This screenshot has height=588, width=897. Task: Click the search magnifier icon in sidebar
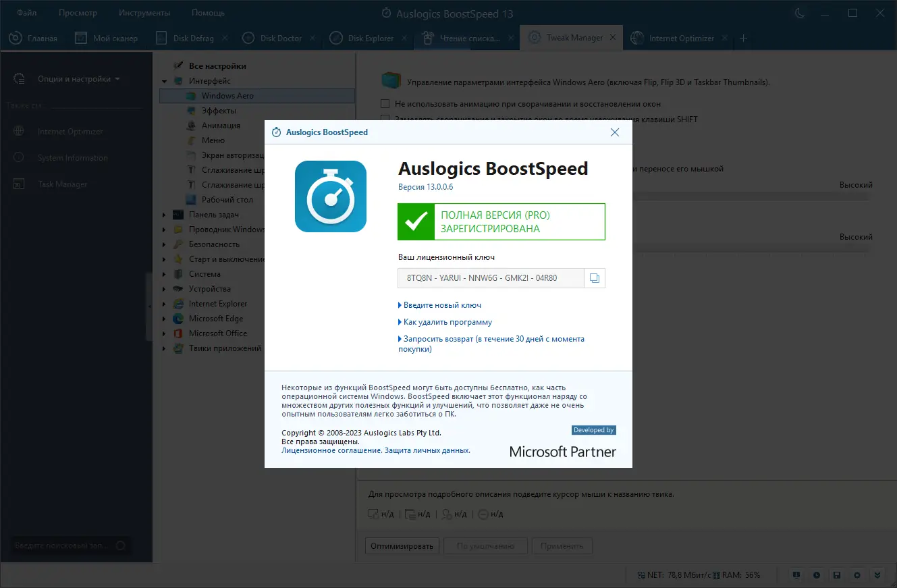pos(121,545)
